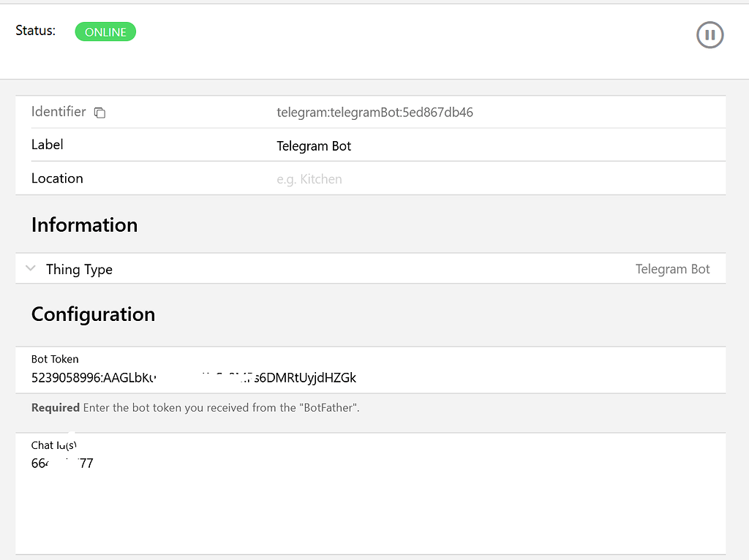The height and width of the screenshot is (560, 749).
Task: Click the circular pause control to disable the thing
Action: click(710, 34)
